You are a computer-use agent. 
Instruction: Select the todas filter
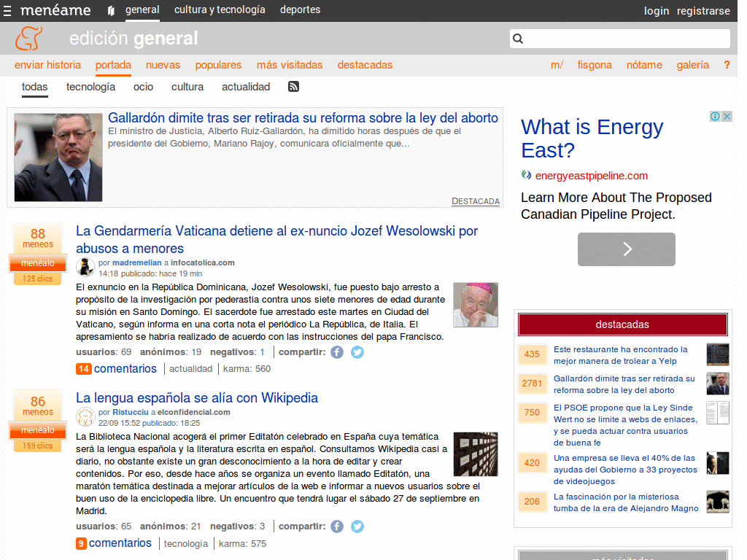35,87
